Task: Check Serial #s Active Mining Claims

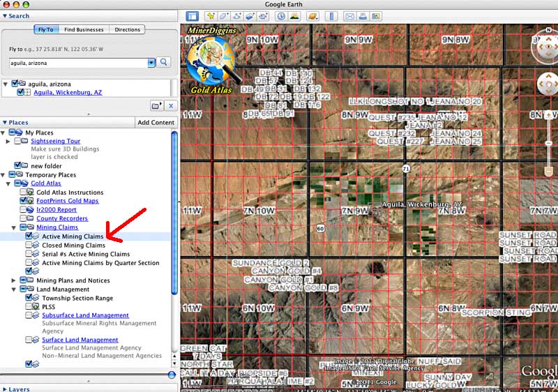Action: 29,254
